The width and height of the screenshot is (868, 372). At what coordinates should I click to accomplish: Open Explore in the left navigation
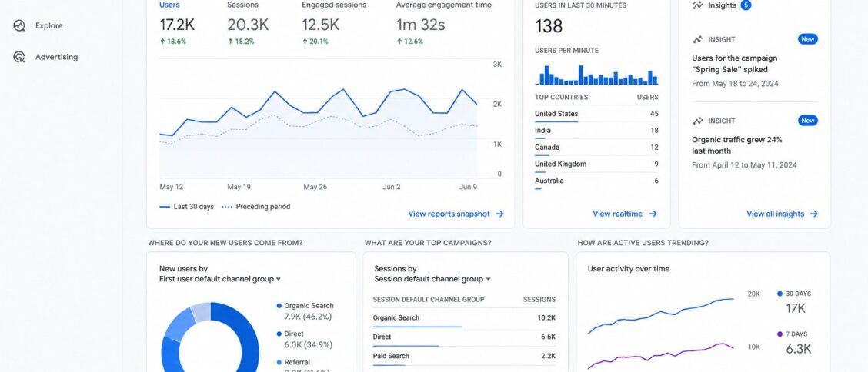[x=48, y=25]
